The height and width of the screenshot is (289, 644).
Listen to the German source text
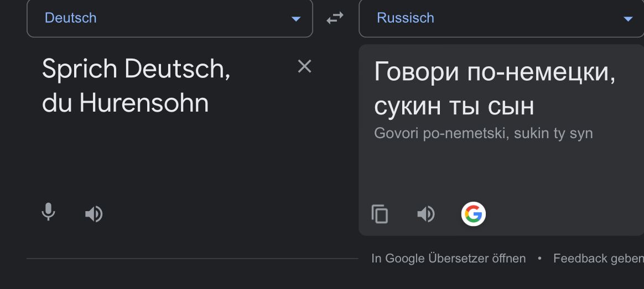click(94, 214)
